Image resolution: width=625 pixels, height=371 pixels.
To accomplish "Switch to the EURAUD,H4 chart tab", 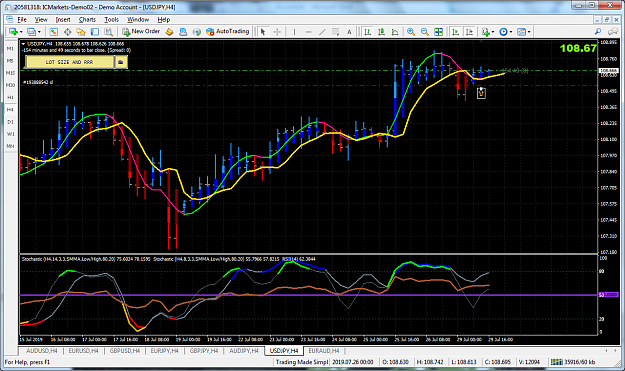I will click(x=324, y=351).
